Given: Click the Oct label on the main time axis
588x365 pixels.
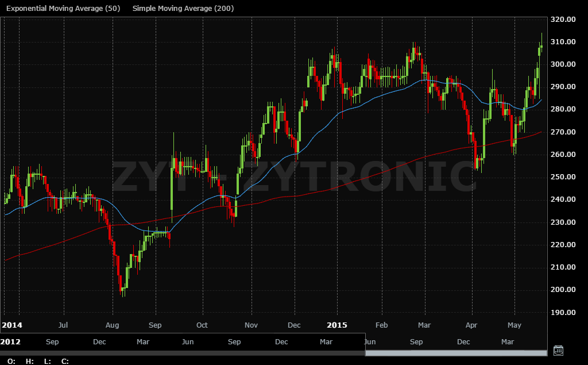Looking at the screenshot, I should click(202, 325).
